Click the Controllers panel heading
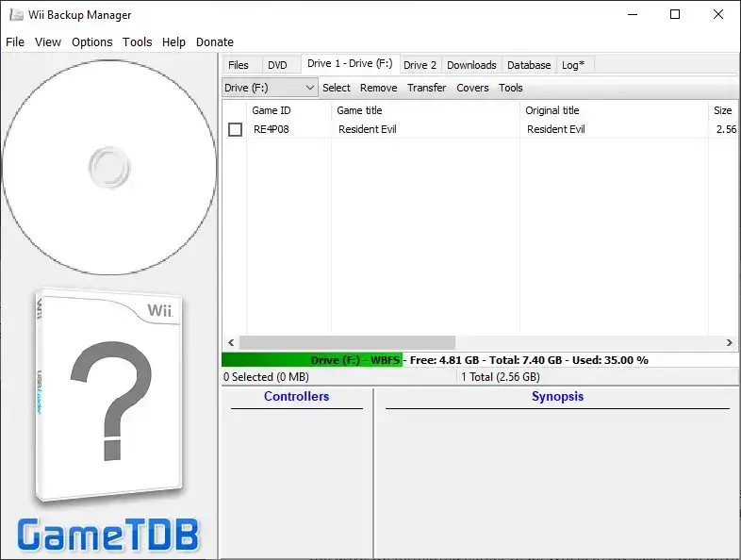 pyautogui.click(x=296, y=397)
